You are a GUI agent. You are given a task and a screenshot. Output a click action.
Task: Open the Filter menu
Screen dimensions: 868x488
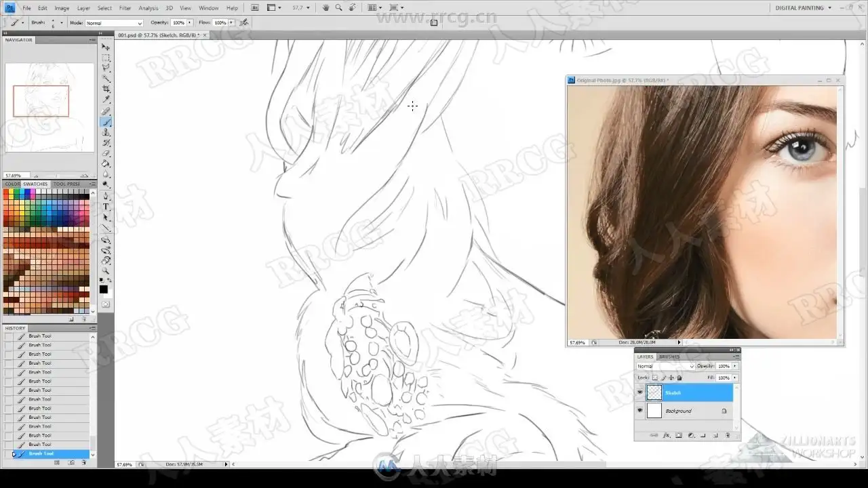click(x=125, y=8)
